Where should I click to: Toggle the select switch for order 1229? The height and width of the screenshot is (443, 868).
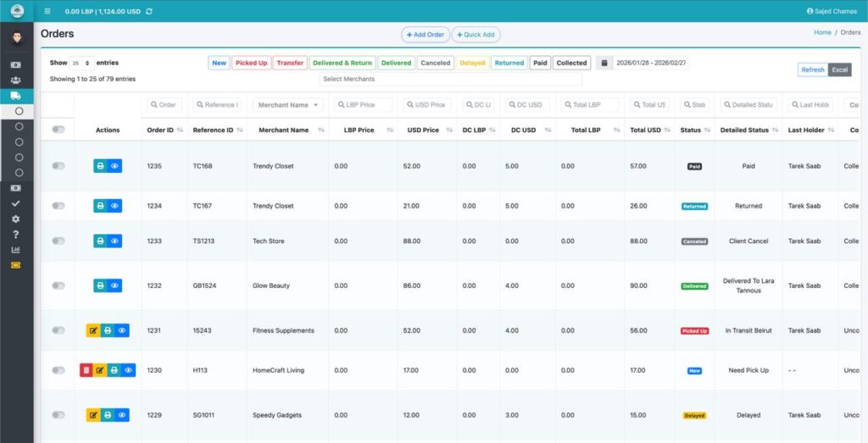point(58,415)
